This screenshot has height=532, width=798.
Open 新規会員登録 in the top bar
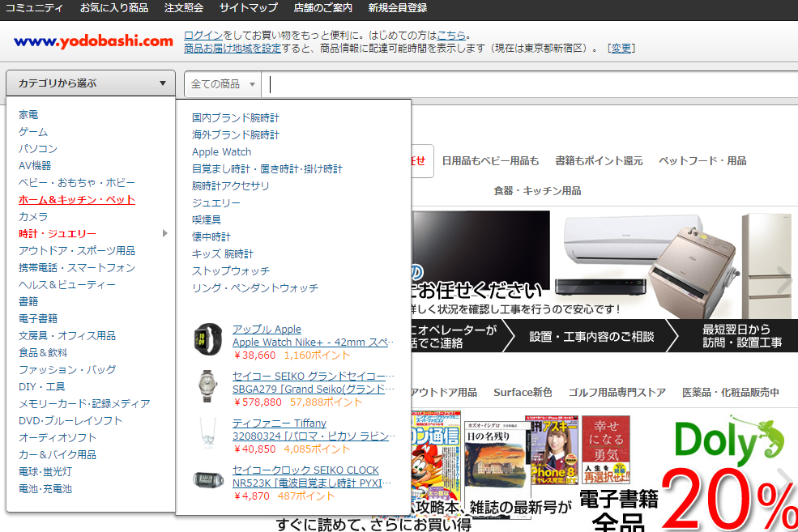(398, 8)
